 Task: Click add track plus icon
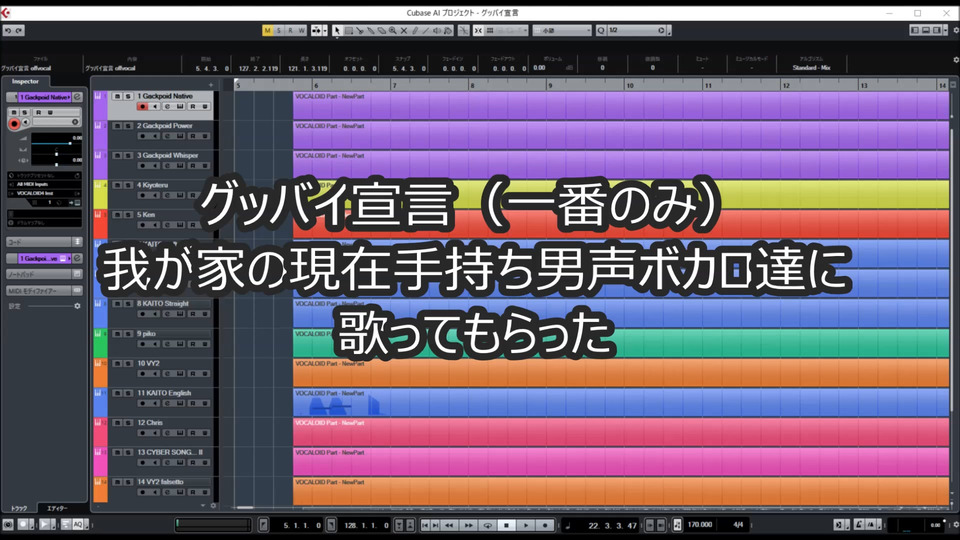tap(211, 85)
